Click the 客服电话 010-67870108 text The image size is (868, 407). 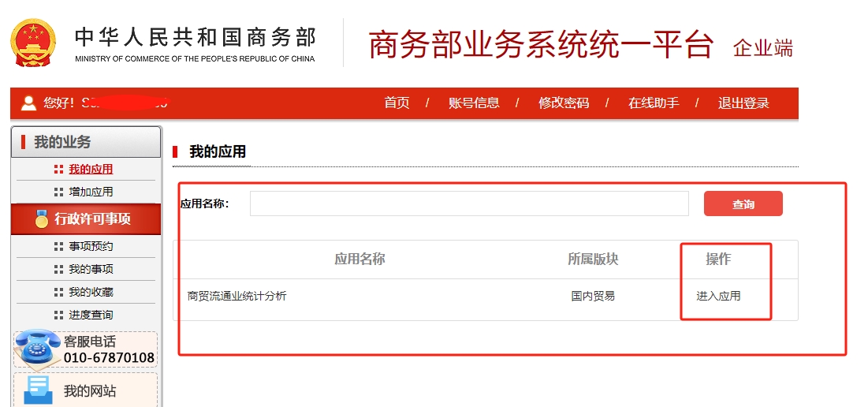[109, 350]
